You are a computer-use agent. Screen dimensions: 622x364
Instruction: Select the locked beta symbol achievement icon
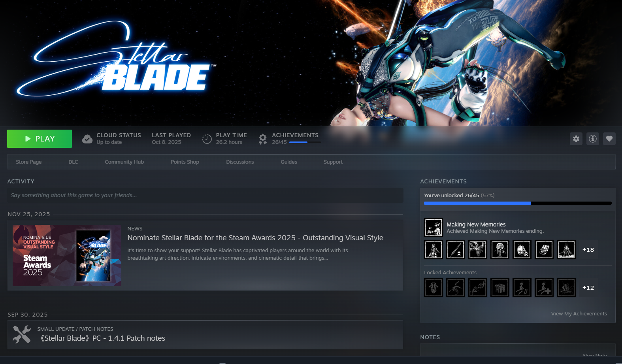tap(522, 288)
